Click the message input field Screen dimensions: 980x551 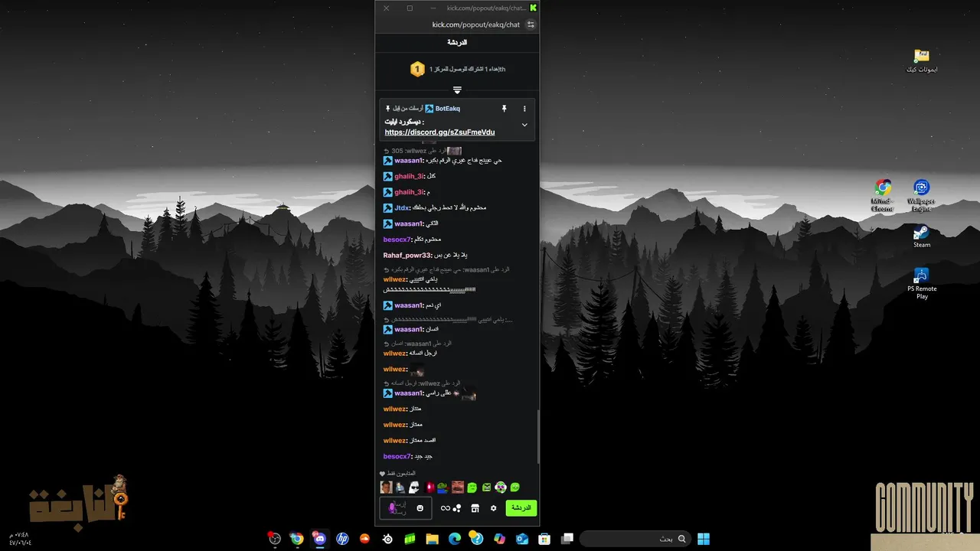[406, 508]
